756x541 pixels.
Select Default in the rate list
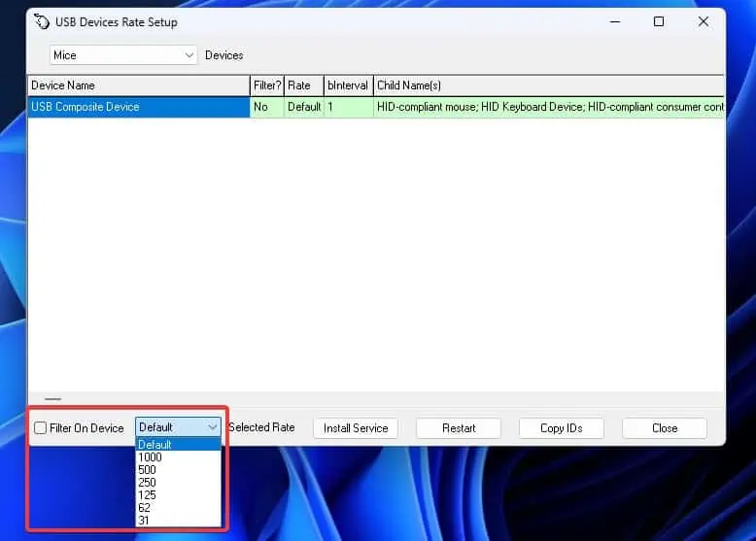[x=155, y=445]
